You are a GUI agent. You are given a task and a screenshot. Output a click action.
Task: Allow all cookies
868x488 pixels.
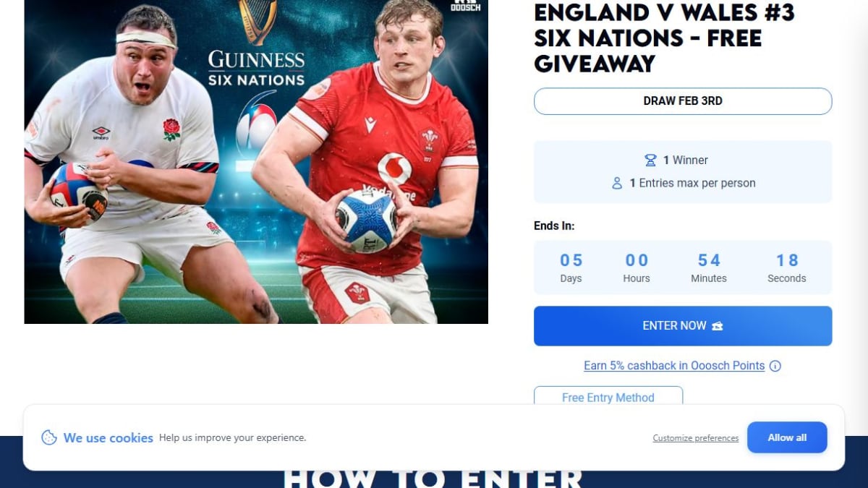(787, 437)
